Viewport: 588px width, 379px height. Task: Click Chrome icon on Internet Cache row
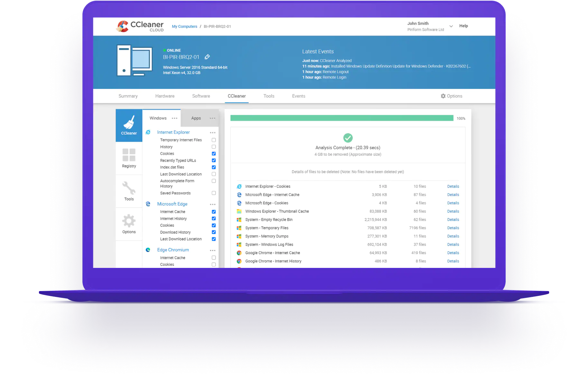coord(239,253)
